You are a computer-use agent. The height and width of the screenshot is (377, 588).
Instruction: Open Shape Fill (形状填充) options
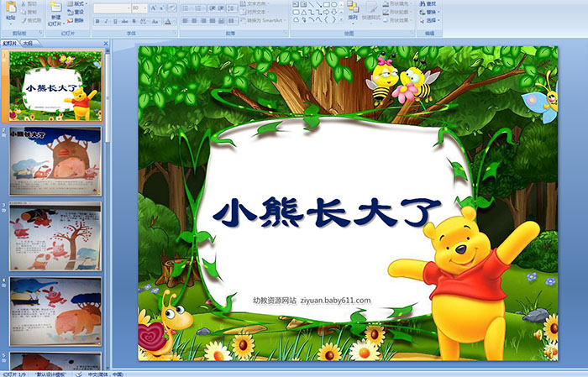pyautogui.click(x=398, y=3)
